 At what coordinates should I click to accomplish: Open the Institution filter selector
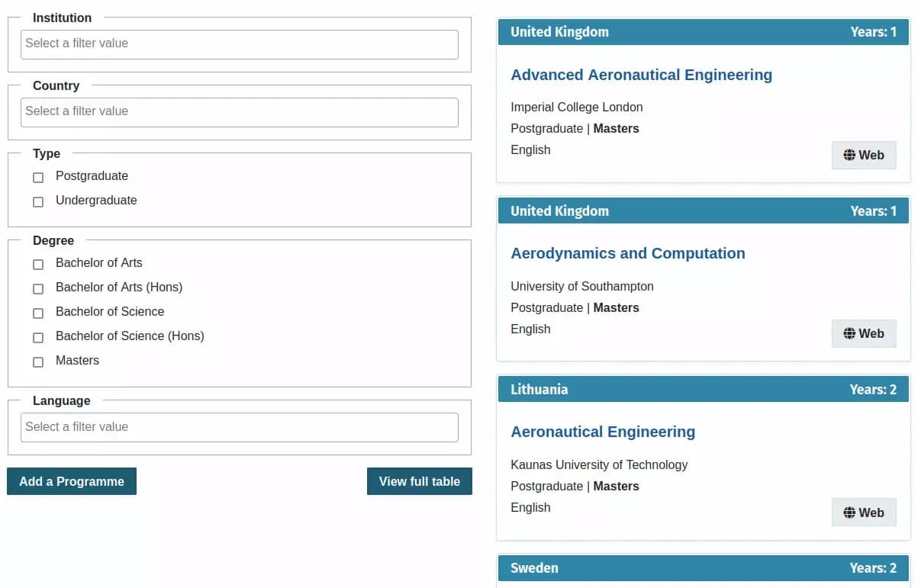click(239, 44)
